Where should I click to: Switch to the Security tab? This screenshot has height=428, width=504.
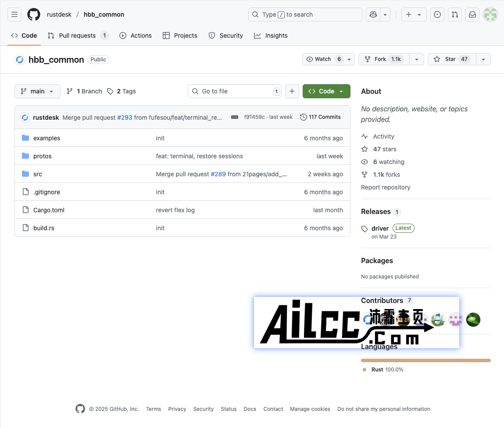click(226, 36)
